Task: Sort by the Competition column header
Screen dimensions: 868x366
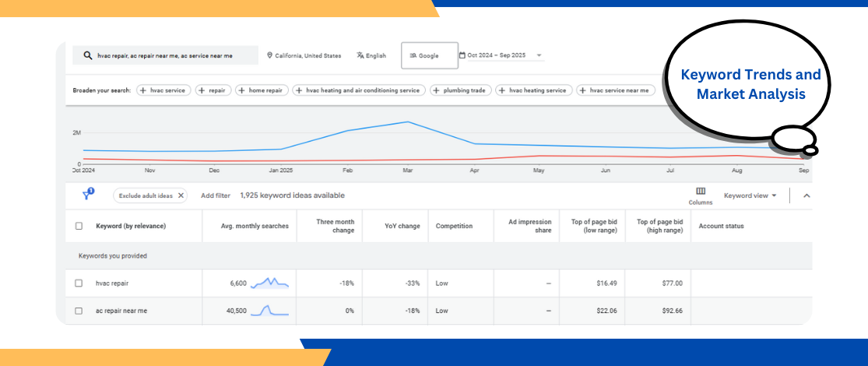Action: tap(454, 226)
